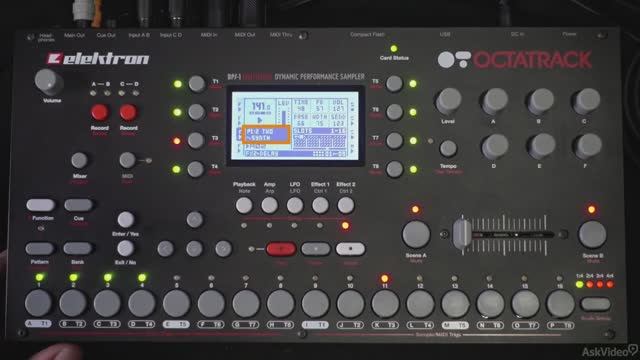Open the Effect 1 parameter page
Image resolution: width=640 pixels, height=360 pixels.
(320, 205)
